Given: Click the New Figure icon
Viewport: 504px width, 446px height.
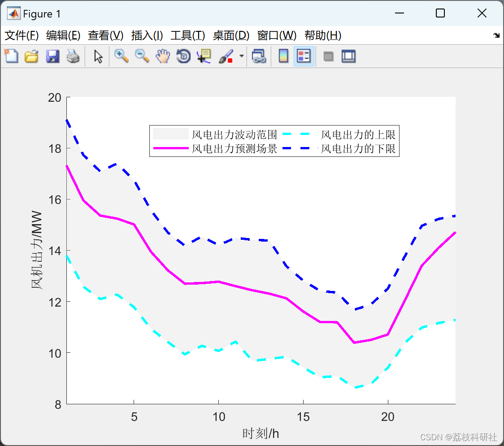Looking at the screenshot, I should pyautogui.click(x=11, y=56).
